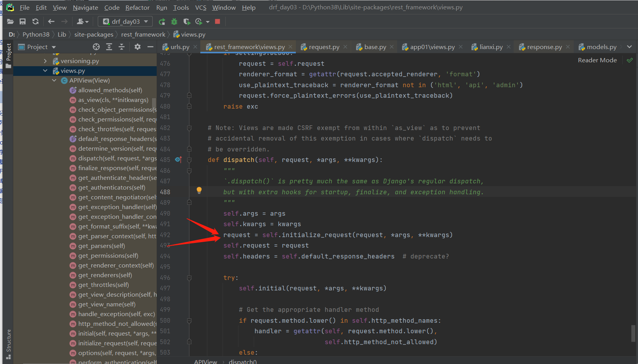Reload all files from disk

coord(35,21)
